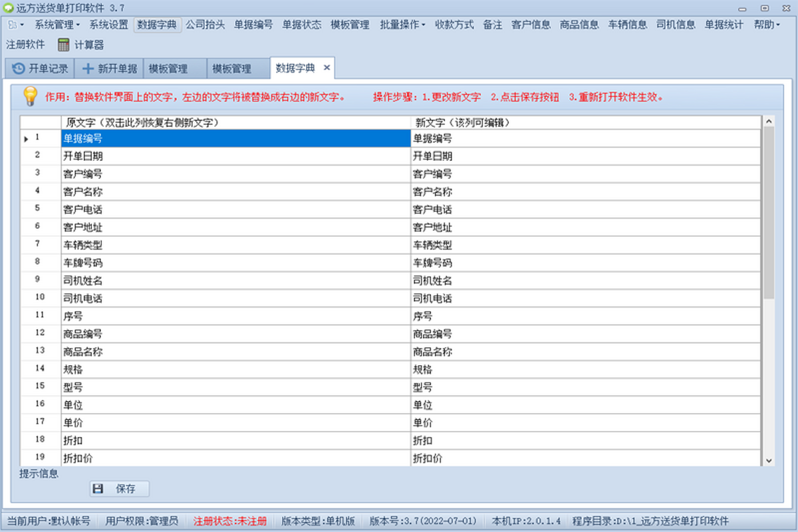Switch to the first 模板管理 tab
The image size is (798, 532).
pos(174,68)
